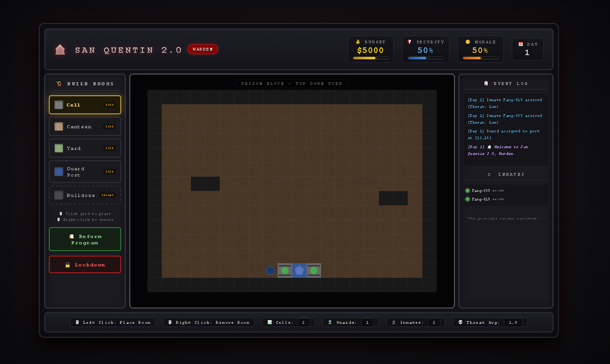Viewport: 610px width, 364px height.
Task: Click the face icon beside Morale
Action: coord(468,42)
